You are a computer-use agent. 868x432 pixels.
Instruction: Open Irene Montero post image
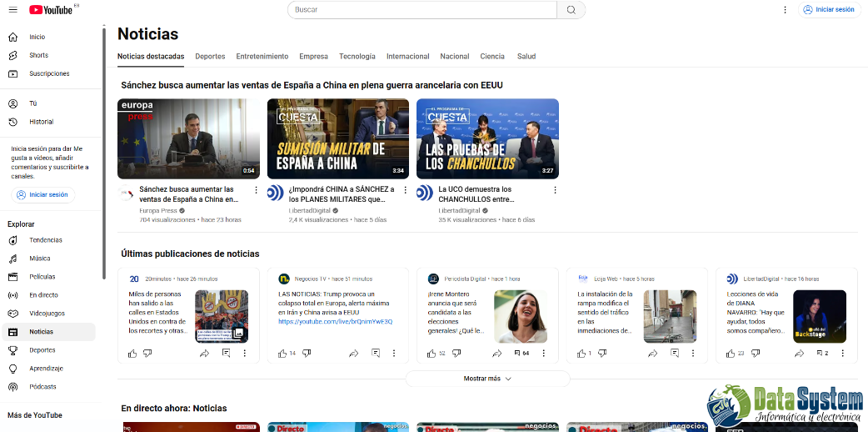tap(521, 317)
